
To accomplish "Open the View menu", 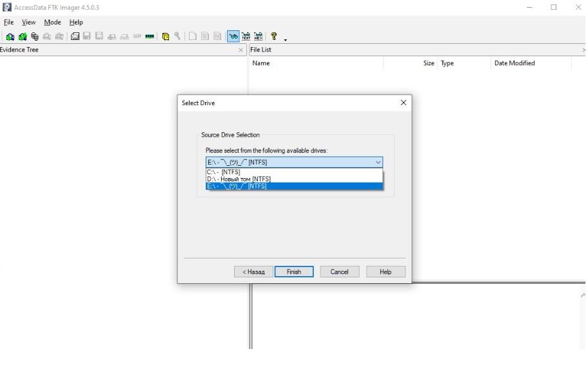I will click(28, 22).
